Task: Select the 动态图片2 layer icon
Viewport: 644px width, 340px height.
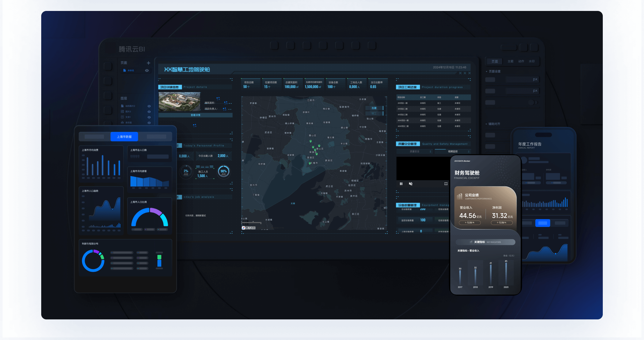Action: tap(122, 106)
